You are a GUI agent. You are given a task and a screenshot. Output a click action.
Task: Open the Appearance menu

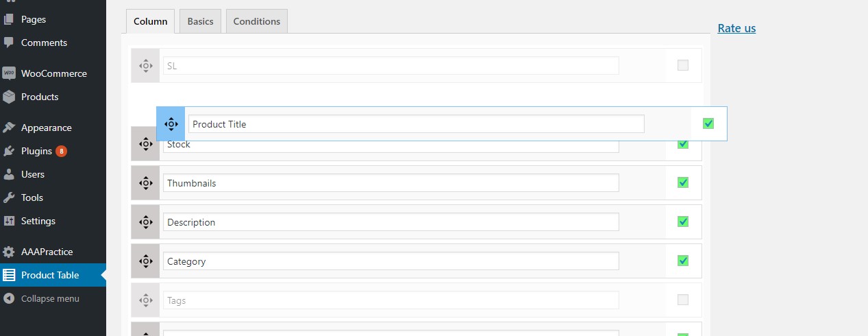pyautogui.click(x=46, y=128)
